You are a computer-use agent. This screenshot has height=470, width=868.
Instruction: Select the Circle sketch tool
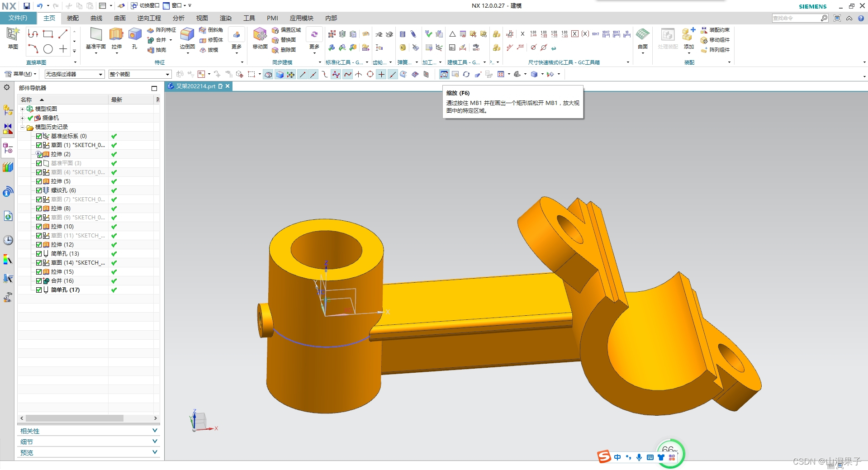click(48, 49)
